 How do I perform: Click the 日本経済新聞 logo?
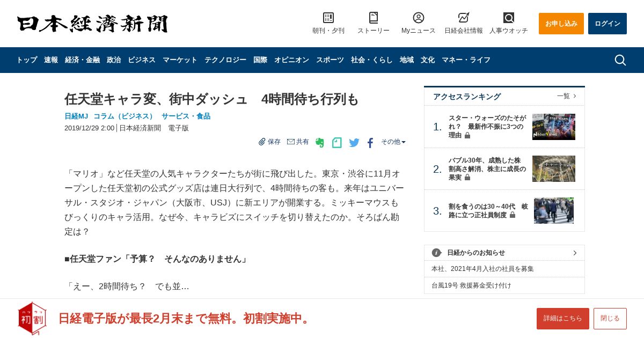tap(92, 24)
